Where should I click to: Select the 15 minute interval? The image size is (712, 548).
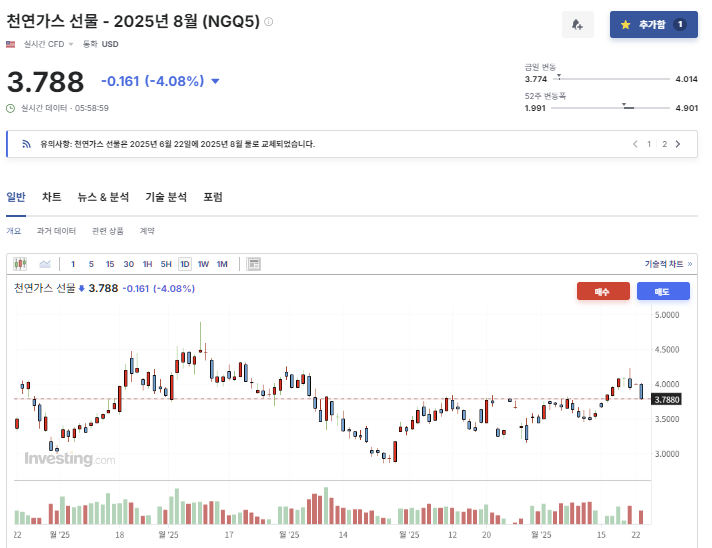coord(110,264)
